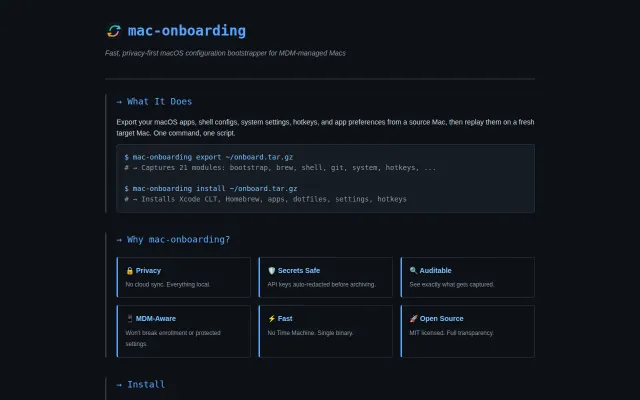The image size is (640, 400).
Task: Click the rocket icon on Open Source card
Action: pyautogui.click(x=413, y=318)
